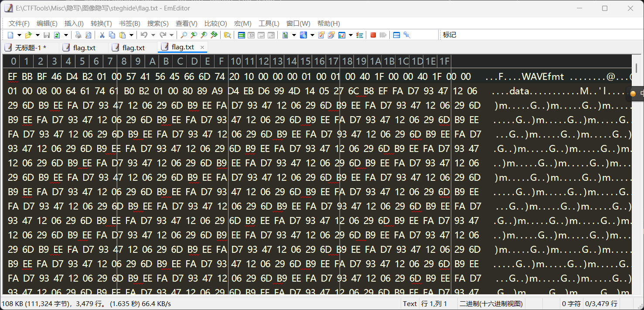
Task: Click the green tree configuration icon
Action: tap(285, 35)
